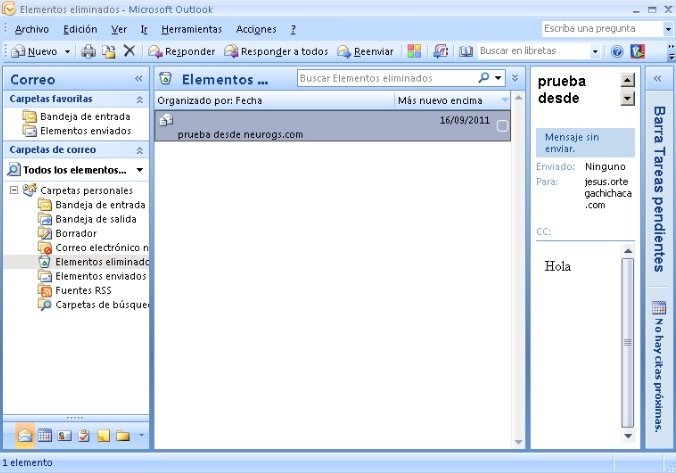Screen dimensions: 676x473
Task: Select Bandeja de salida folder
Action: (x=88, y=219)
